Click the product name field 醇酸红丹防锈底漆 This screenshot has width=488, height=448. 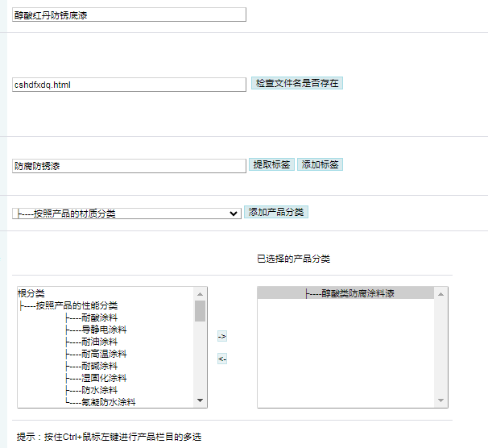tap(129, 15)
